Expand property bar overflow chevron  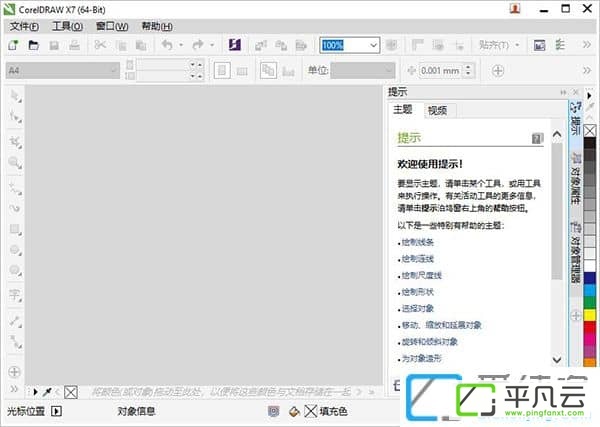tap(587, 70)
